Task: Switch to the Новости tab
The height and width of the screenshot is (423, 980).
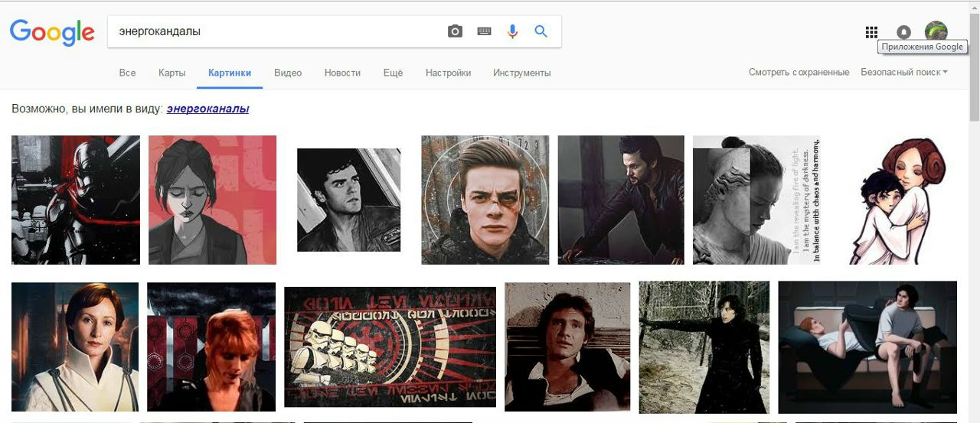Action: click(x=342, y=73)
